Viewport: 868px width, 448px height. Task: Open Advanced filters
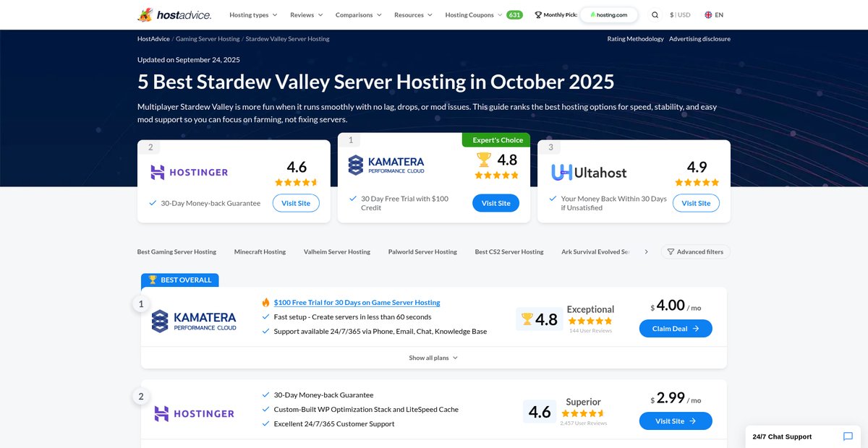click(x=695, y=251)
